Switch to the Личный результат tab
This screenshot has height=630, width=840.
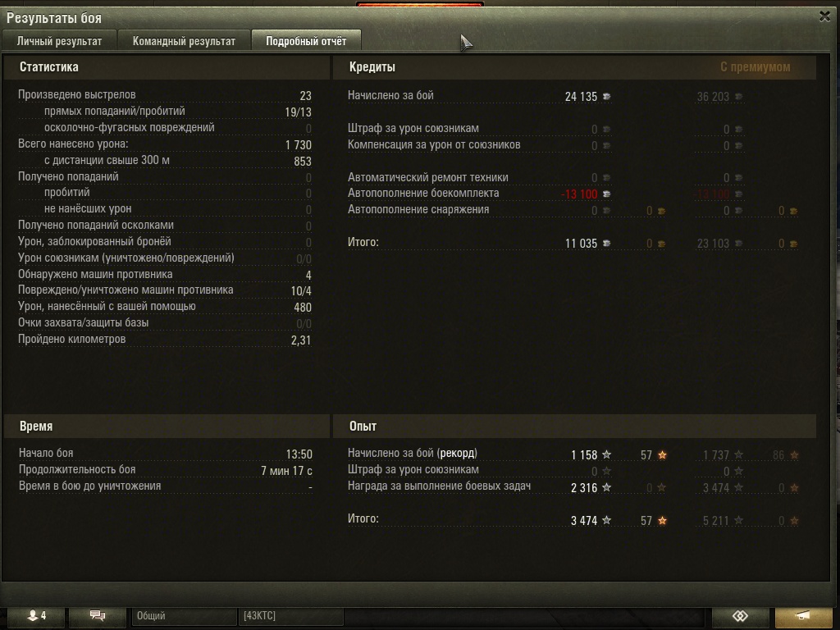click(59, 41)
